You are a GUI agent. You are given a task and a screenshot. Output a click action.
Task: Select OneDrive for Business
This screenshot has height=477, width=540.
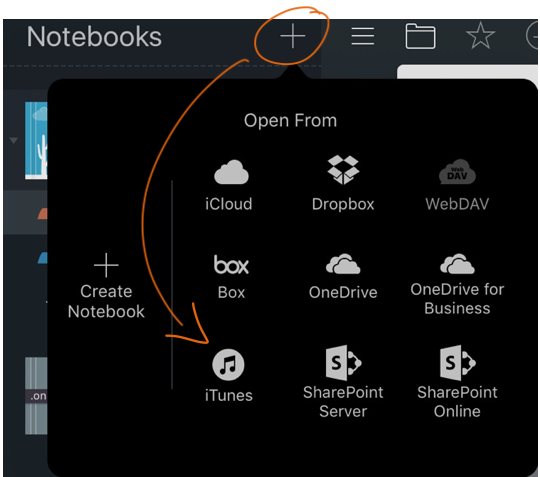(457, 284)
